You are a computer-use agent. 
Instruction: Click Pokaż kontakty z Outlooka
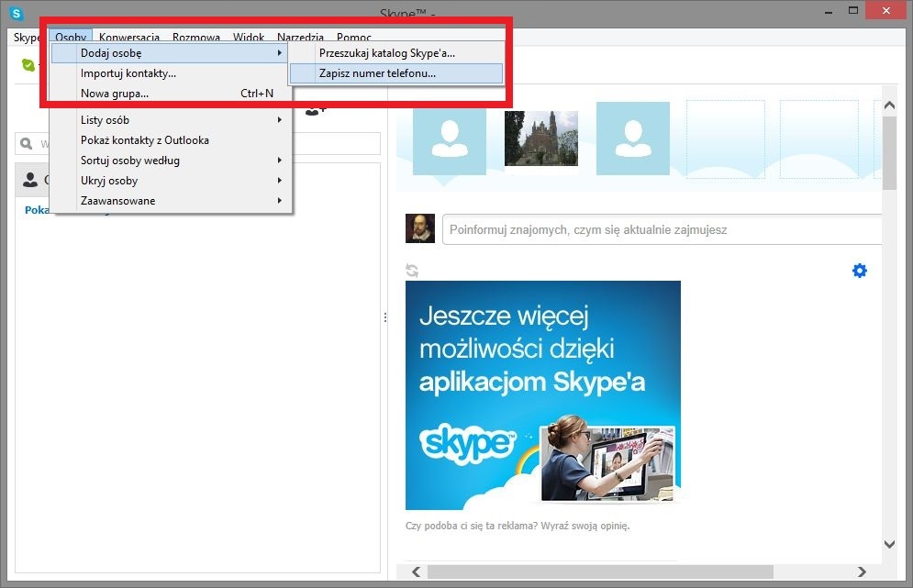coord(172,140)
